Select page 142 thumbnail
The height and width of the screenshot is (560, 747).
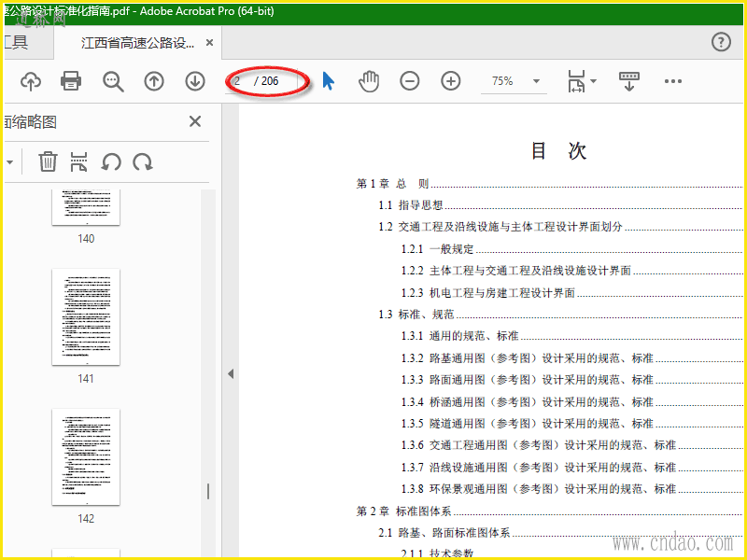(x=86, y=456)
